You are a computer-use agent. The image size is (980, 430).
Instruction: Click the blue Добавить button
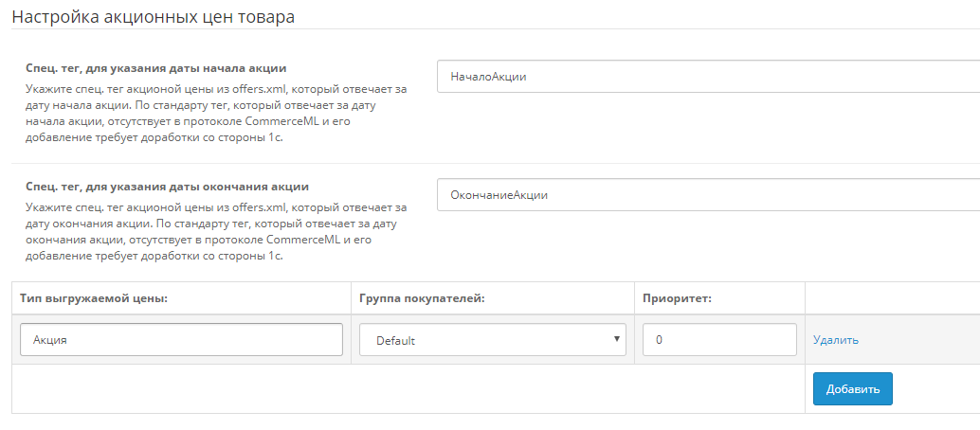tap(852, 388)
